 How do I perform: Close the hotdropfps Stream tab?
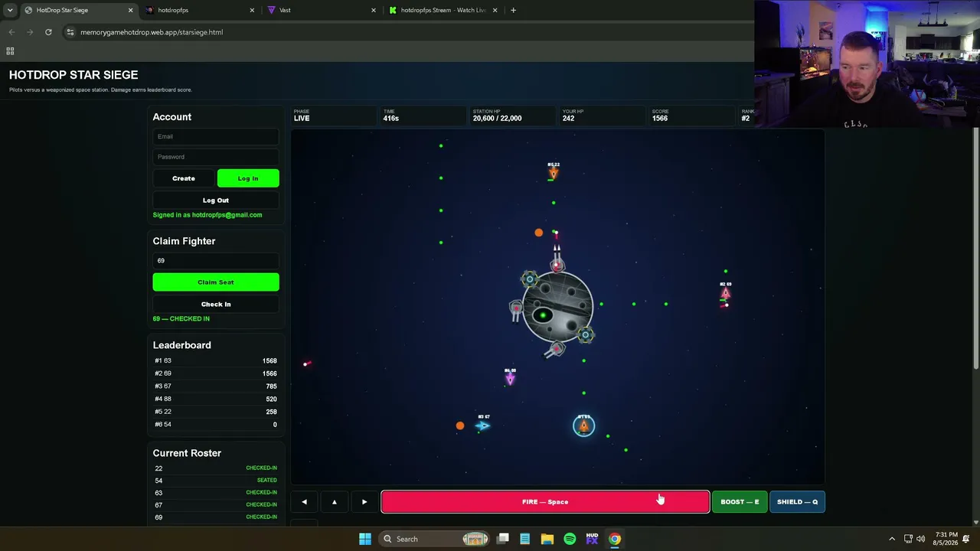point(495,10)
